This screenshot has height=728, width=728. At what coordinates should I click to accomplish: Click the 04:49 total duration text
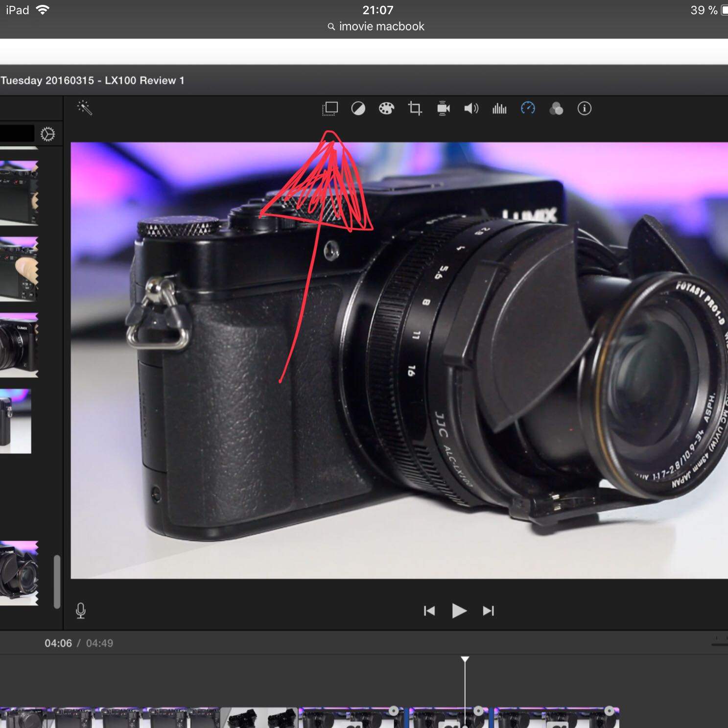pos(99,643)
